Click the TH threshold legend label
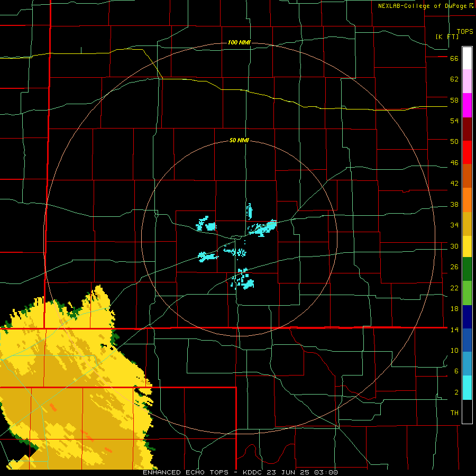Viewport: 476px width, 476px height. coord(454,413)
